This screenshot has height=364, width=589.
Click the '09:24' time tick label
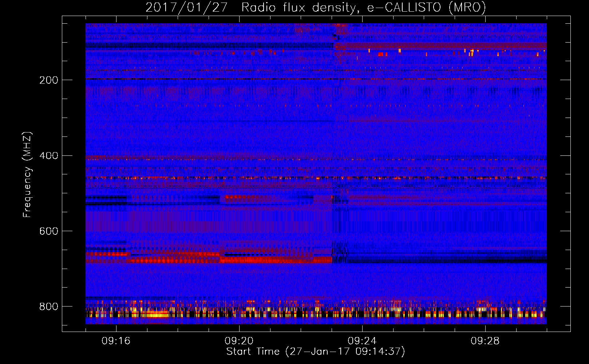pyautogui.click(x=362, y=341)
